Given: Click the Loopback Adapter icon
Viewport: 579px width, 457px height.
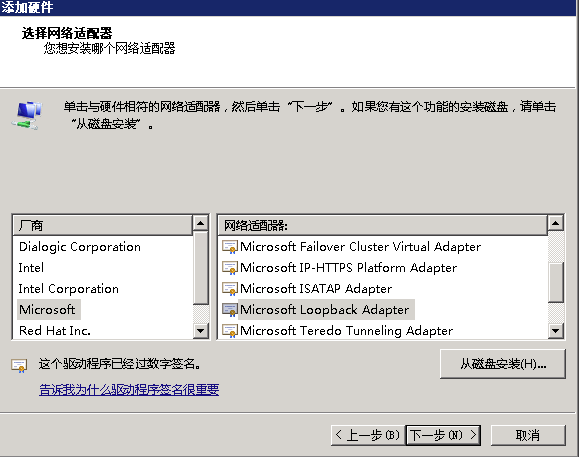Looking at the screenshot, I should (x=229, y=310).
